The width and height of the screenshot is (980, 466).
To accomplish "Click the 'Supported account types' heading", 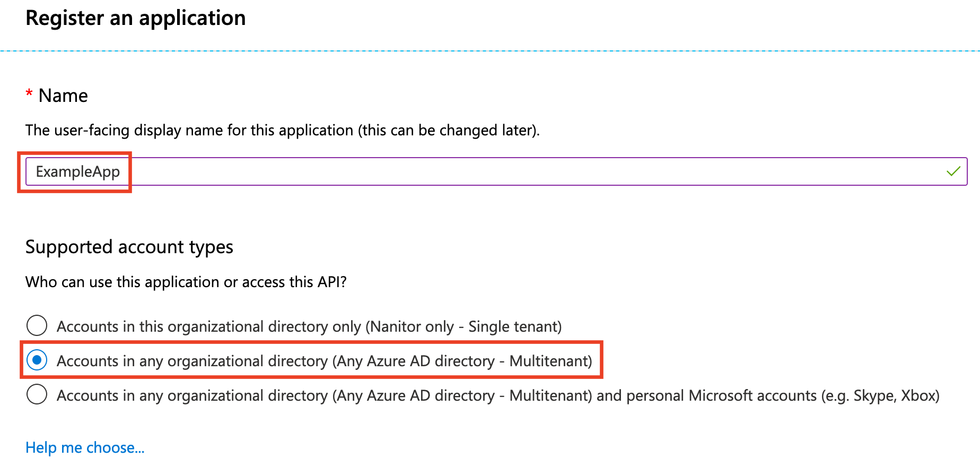I will (129, 247).
